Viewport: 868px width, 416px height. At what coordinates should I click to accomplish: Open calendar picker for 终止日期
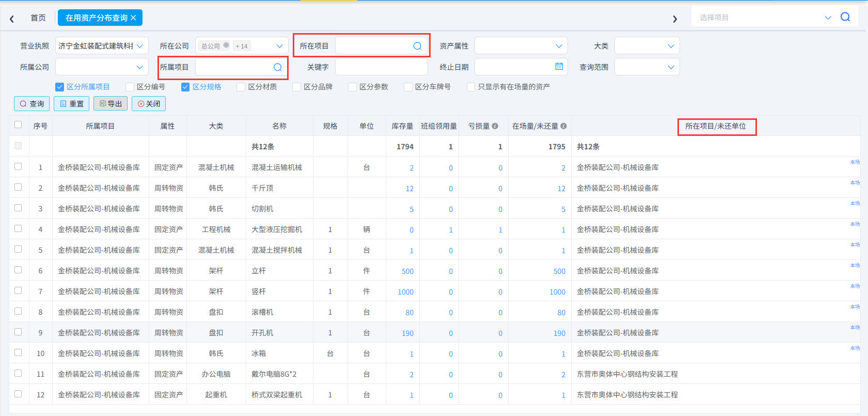tap(559, 67)
